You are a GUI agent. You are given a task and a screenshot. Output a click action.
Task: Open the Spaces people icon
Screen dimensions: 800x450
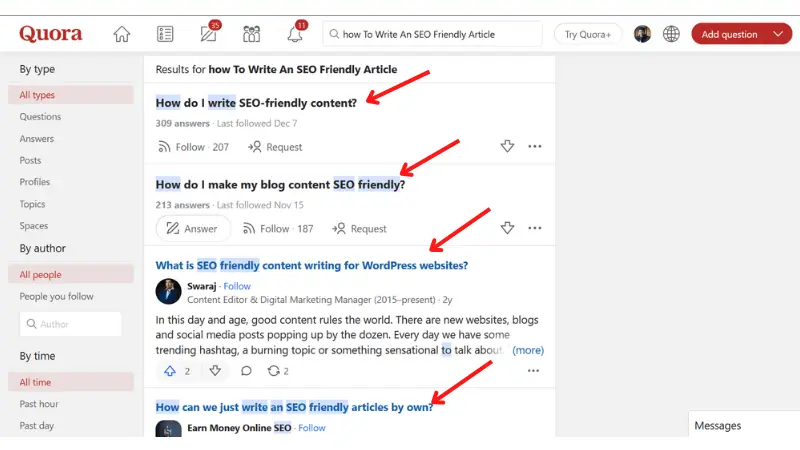tap(252, 34)
